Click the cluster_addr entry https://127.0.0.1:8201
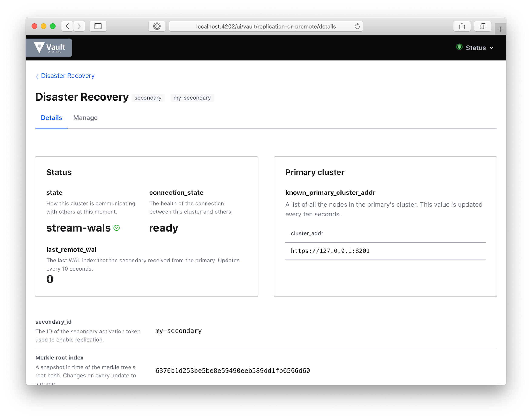 coord(330,251)
